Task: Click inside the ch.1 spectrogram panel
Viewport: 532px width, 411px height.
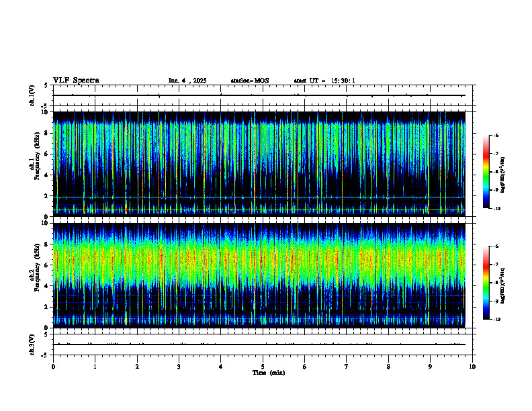Action: pyautogui.click(x=259, y=164)
